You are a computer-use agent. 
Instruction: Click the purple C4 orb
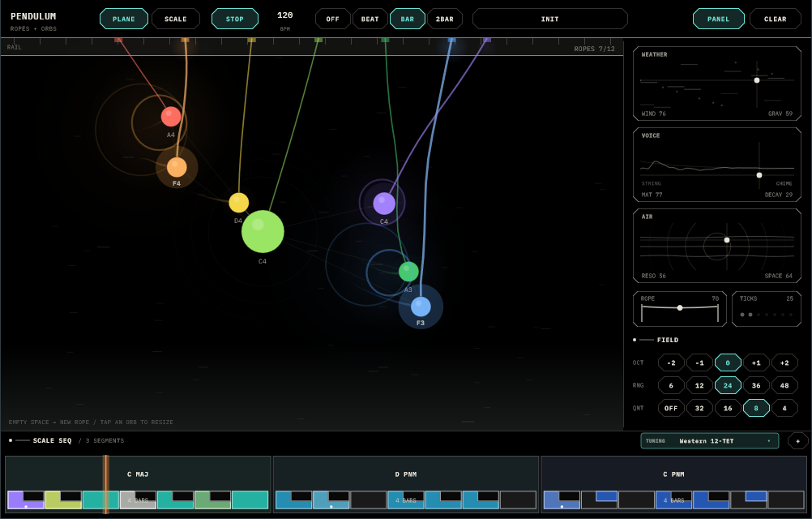(384, 203)
